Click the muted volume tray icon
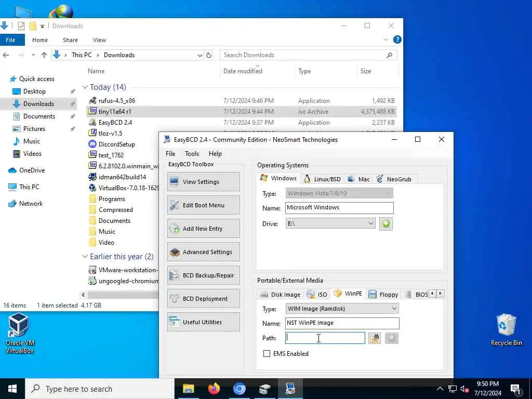 pyautogui.click(x=464, y=389)
